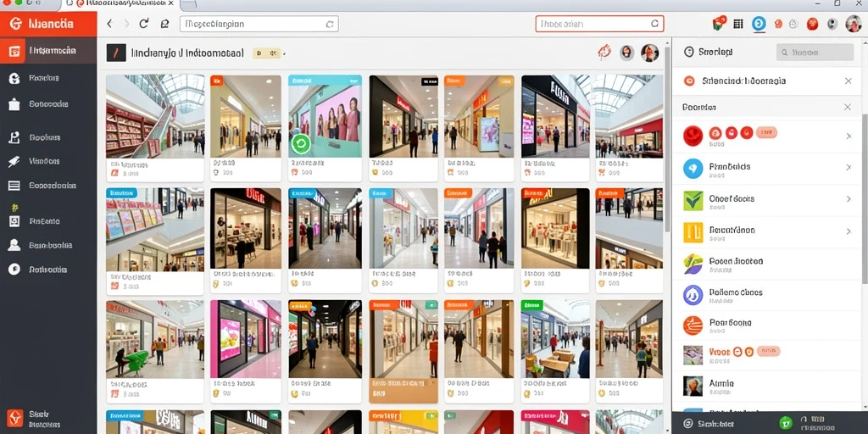Go back with the left arrow button

[x=109, y=24]
